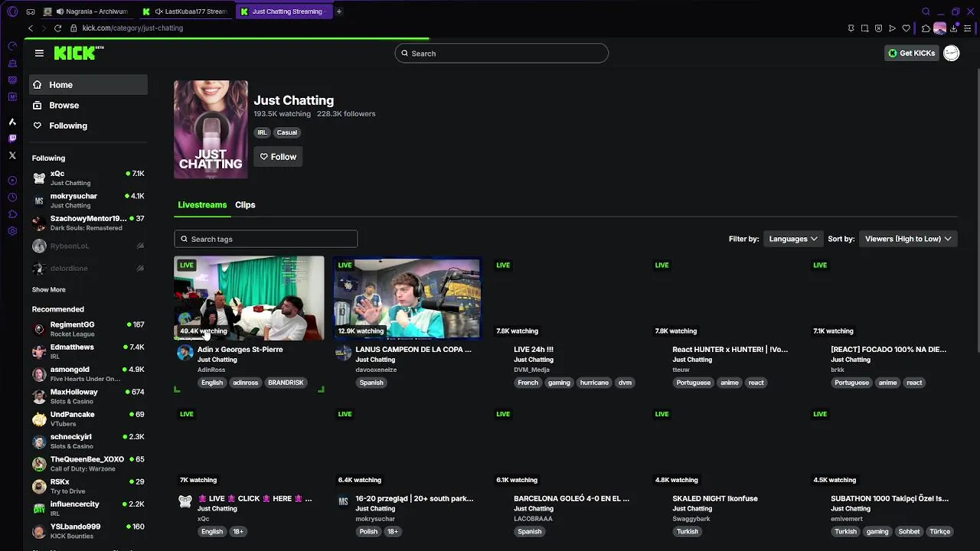Open the browser easy setup sliders icon
This screenshot has width=980, height=551.
pos(968,28)
